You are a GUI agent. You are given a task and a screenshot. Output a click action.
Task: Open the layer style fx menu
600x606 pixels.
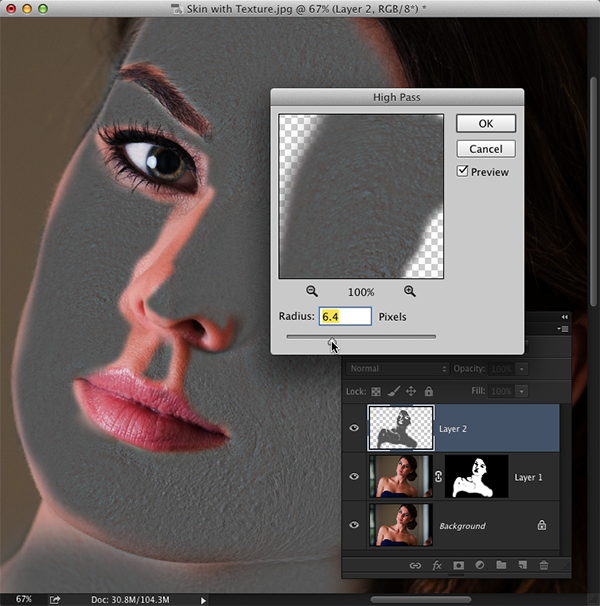[x=437, y=565]
